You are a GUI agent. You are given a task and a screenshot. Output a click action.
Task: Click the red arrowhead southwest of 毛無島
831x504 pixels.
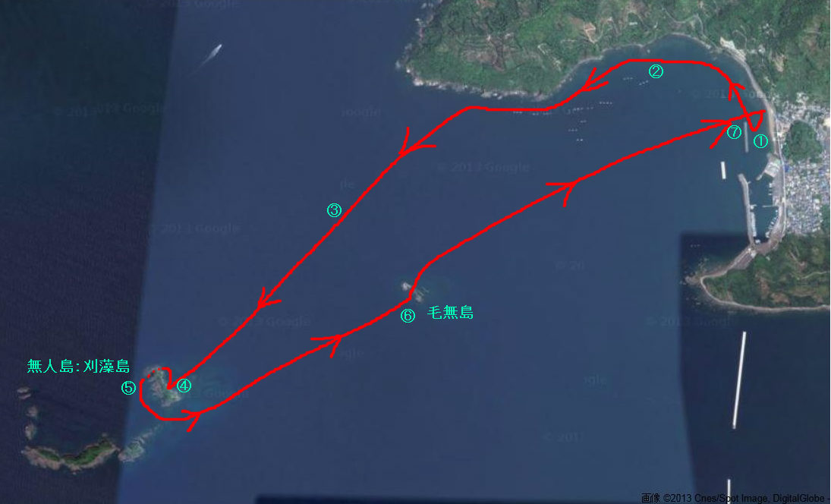[329, 342]
